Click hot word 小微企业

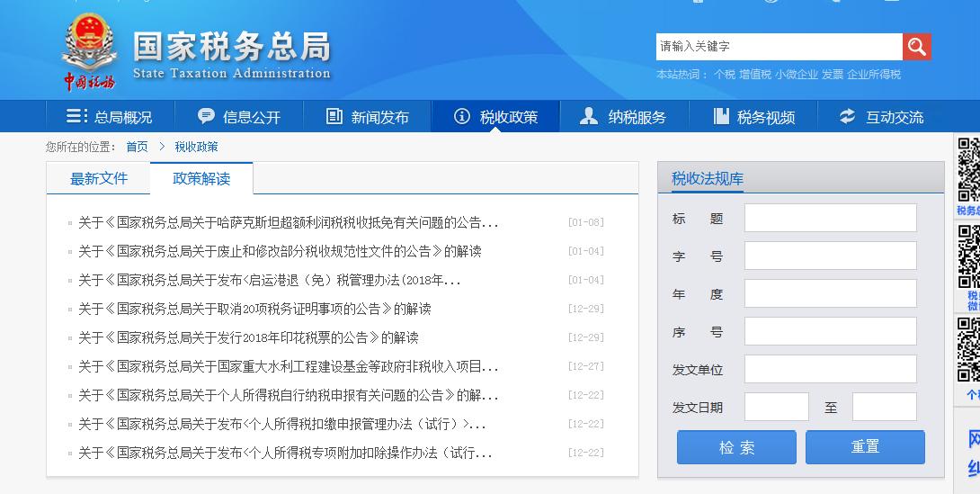tap(797, 75)
